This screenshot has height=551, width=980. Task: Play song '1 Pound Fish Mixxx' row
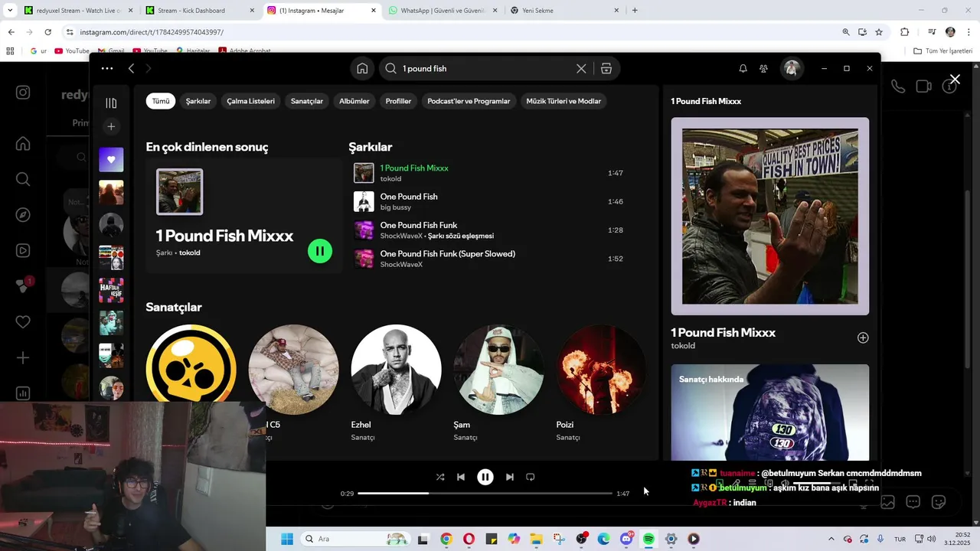488,173
